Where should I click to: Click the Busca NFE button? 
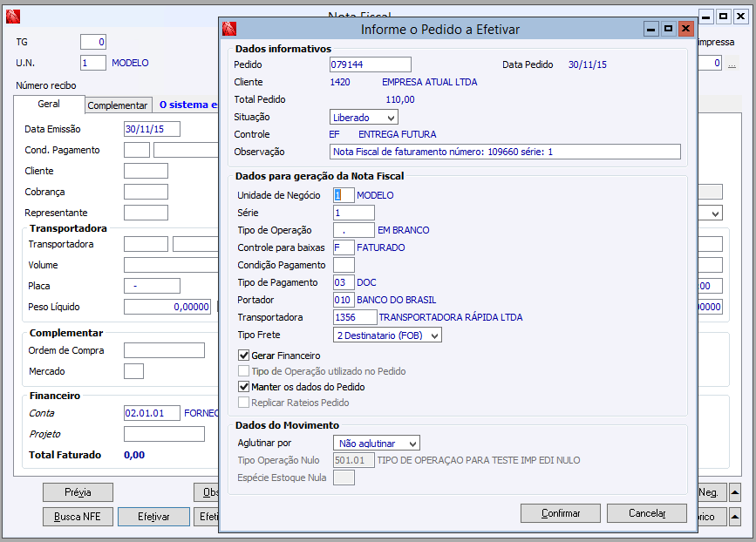[x=78, y=517]
